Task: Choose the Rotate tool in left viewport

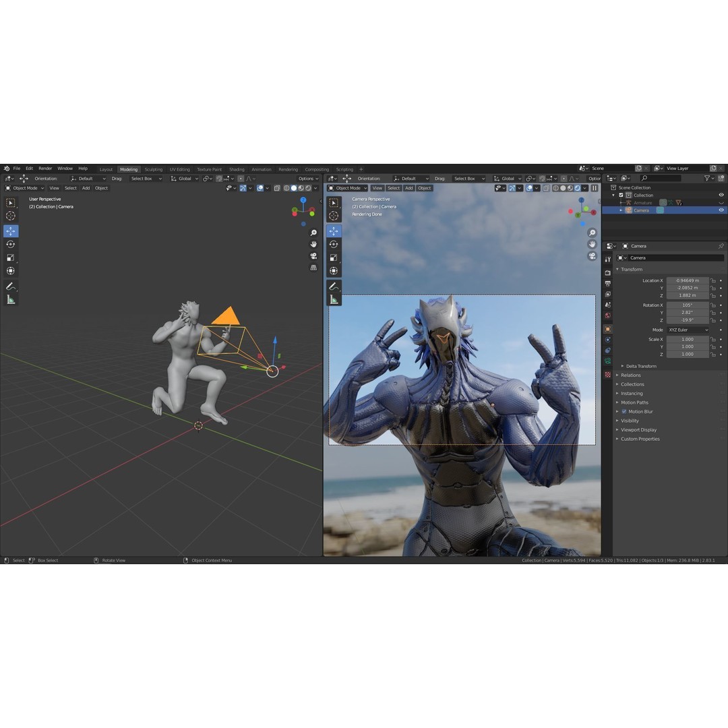Action: tap(10, 244)
